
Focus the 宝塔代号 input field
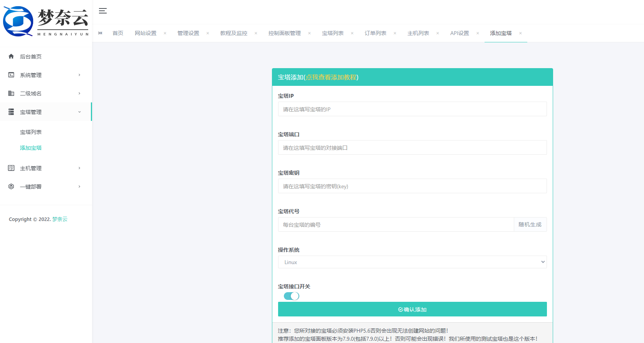pyautogui.click(x=396, y=224)
